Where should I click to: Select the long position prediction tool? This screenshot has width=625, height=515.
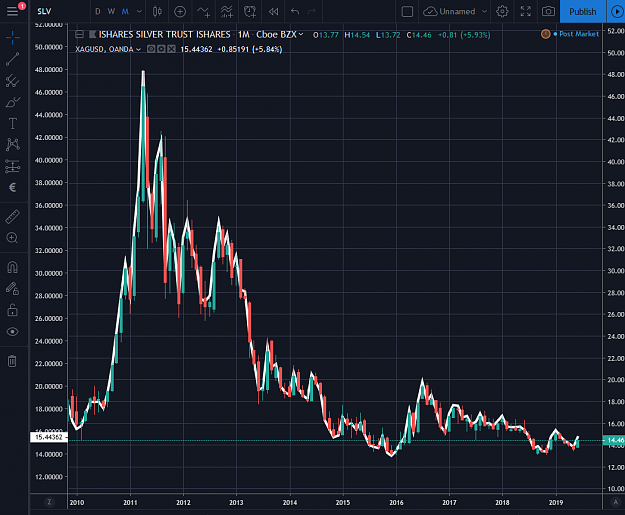(x=12, y=166)
